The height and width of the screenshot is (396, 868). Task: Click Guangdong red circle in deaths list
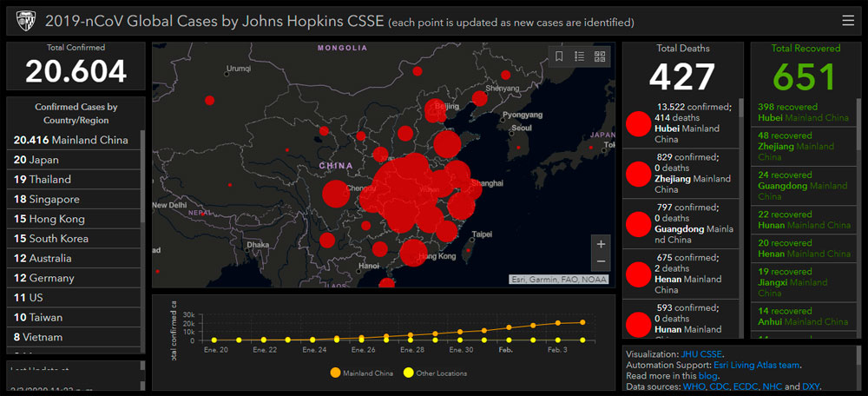pyautogui.click(x=638, y=224)
